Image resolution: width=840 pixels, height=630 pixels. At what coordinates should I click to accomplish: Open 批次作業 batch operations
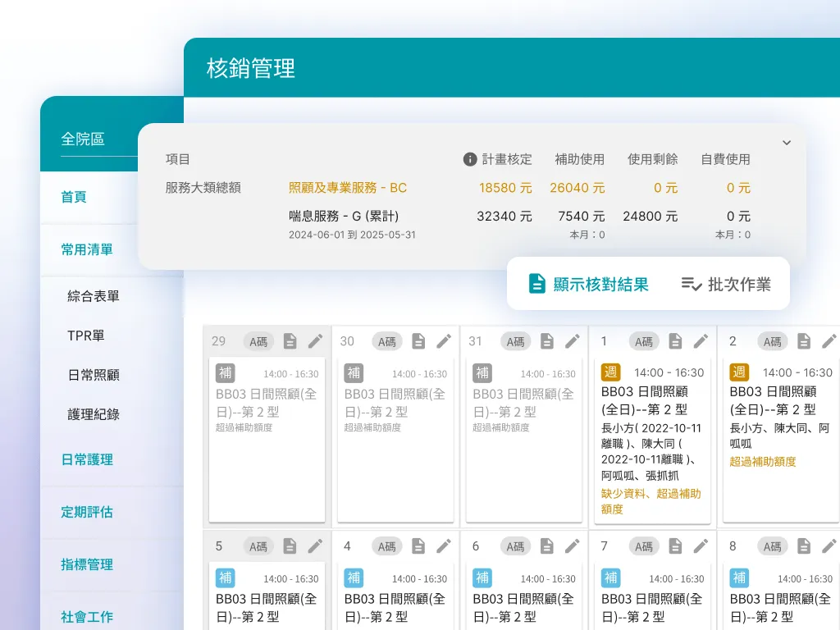click(x=726, y=284)
